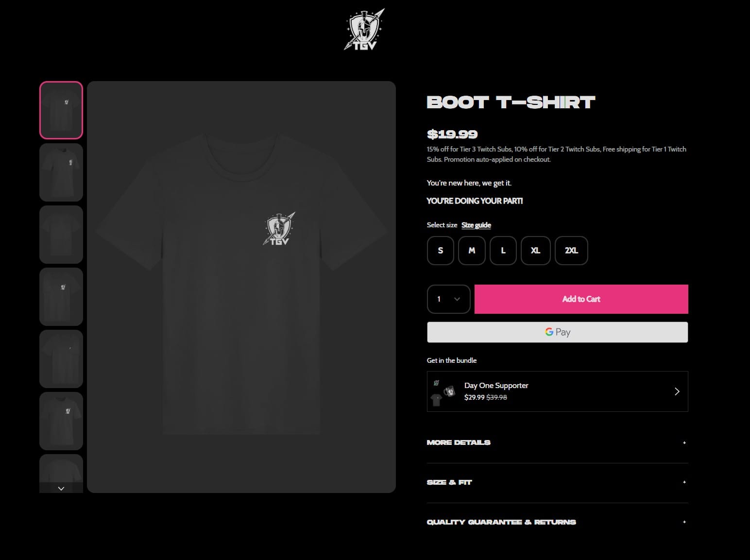750x560 pixels.
Task: Choose size S
Action: 441,251
